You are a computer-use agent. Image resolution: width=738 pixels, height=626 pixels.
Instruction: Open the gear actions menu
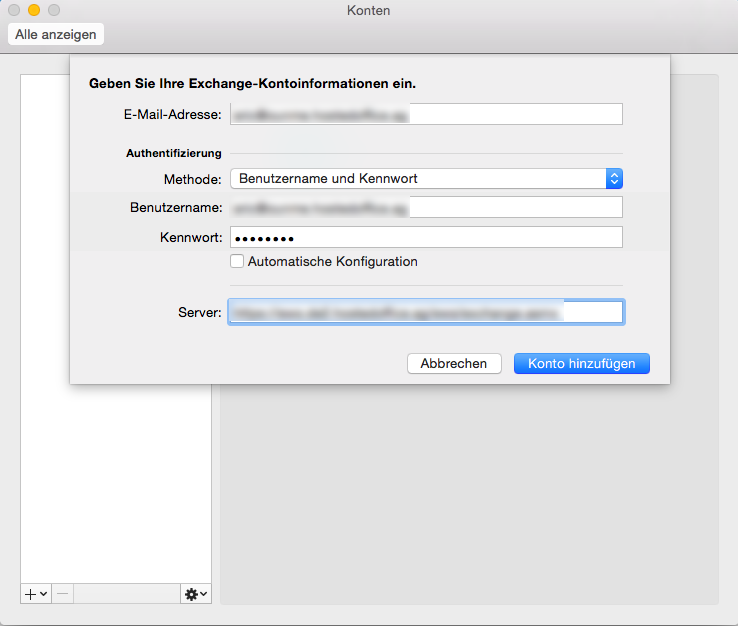click(196, 594)
